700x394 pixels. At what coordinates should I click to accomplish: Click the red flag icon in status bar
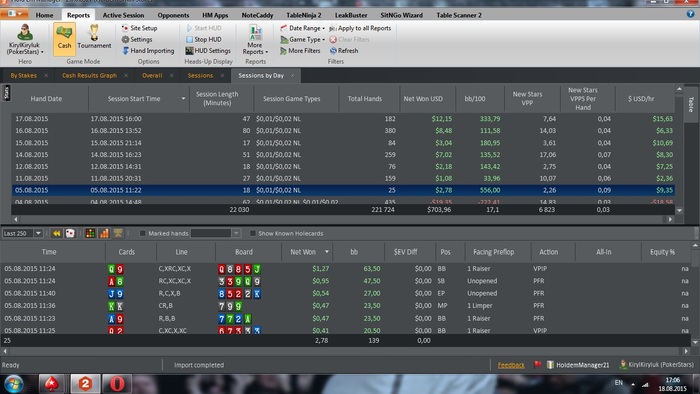(538, 365)
